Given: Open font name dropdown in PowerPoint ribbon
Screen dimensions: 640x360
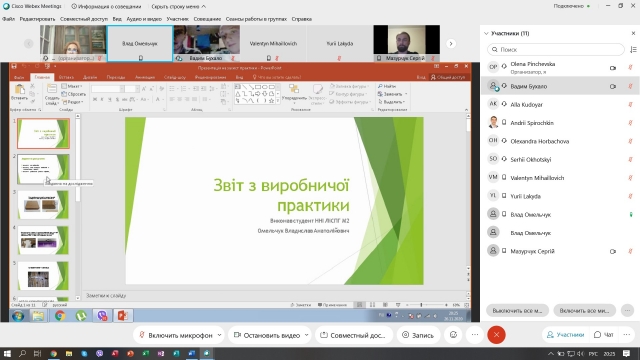Looking at the screenshot, I should tap(122, 89).
